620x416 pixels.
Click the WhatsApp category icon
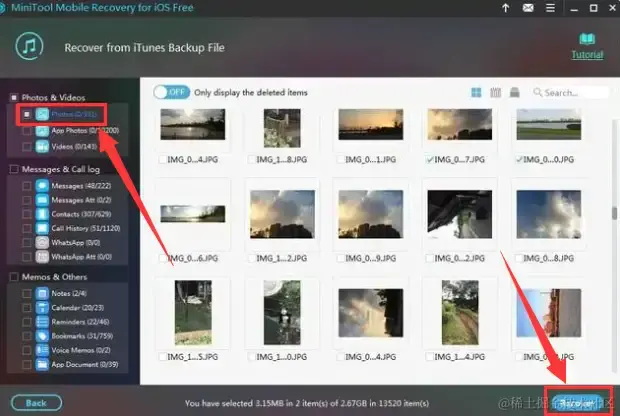42,242
